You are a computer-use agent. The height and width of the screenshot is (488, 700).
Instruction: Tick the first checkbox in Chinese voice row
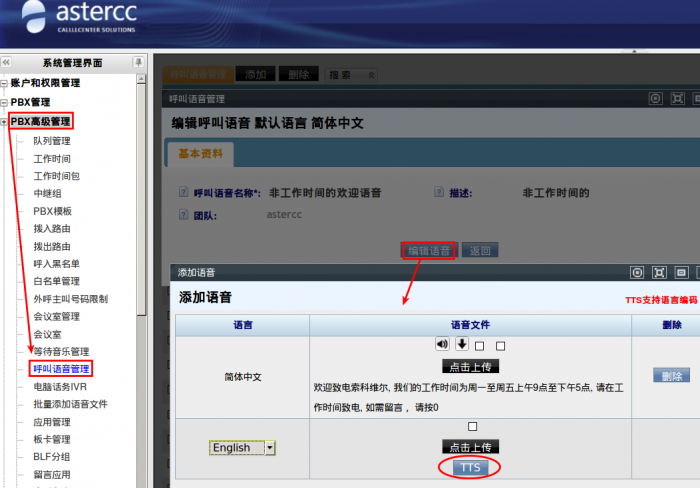[x=481, y=346]
